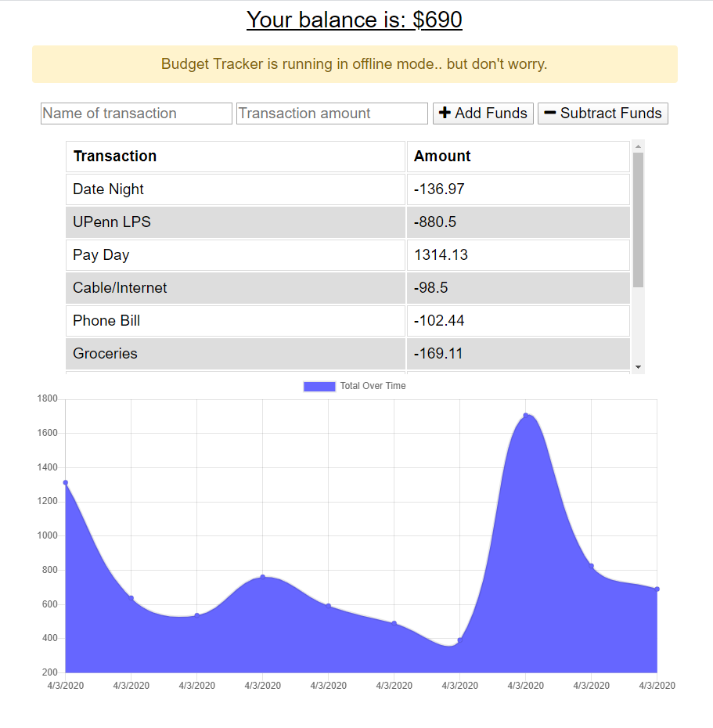Select the Transaction amount field
The image size is (713, 728).
click(x=332, y=113)
